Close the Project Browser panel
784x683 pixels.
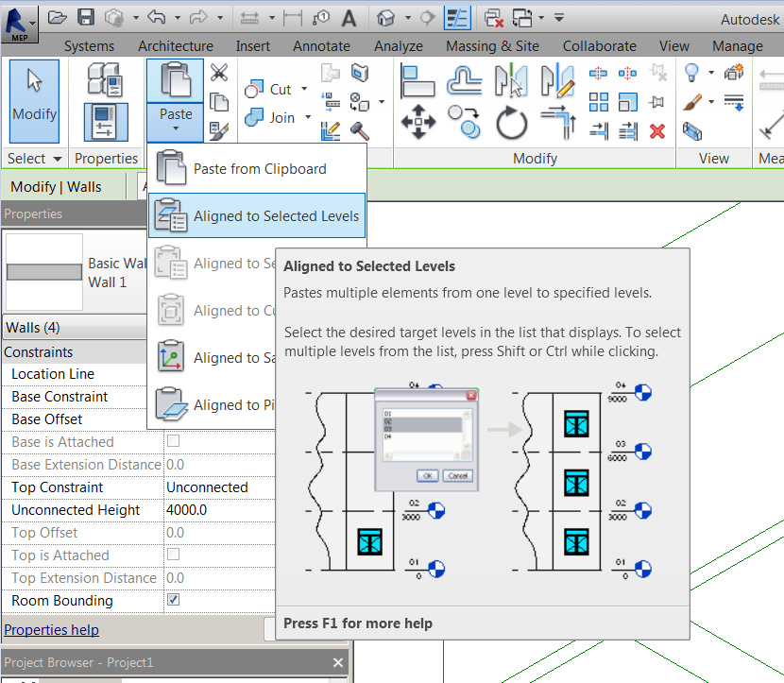pyautogui.click(x=338, y=662)
